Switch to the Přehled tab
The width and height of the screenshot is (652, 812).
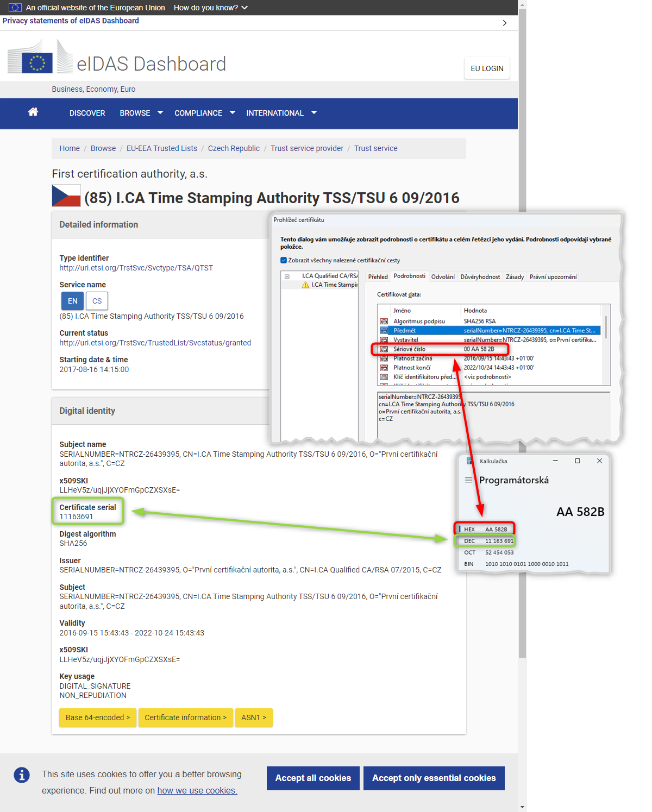click(378, 277)
